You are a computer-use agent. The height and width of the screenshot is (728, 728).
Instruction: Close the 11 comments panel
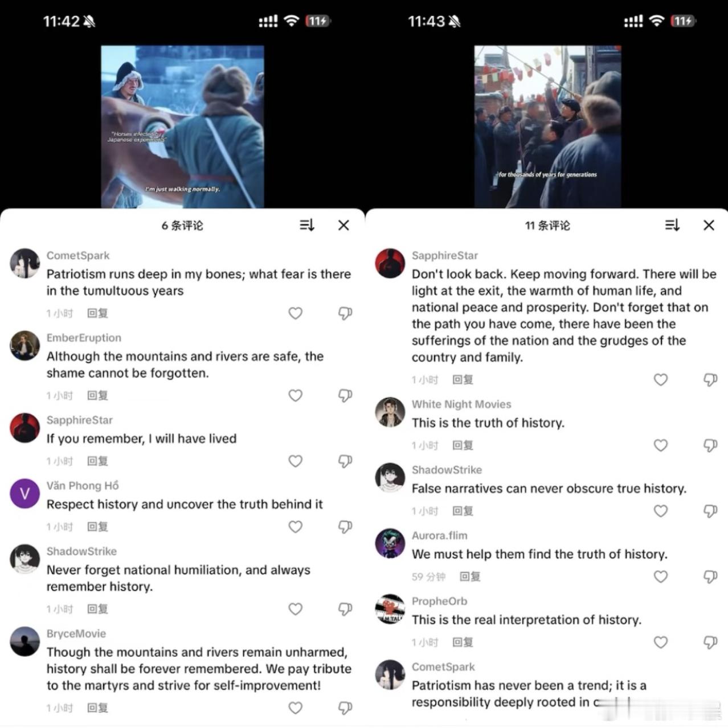tap(709, 226)
